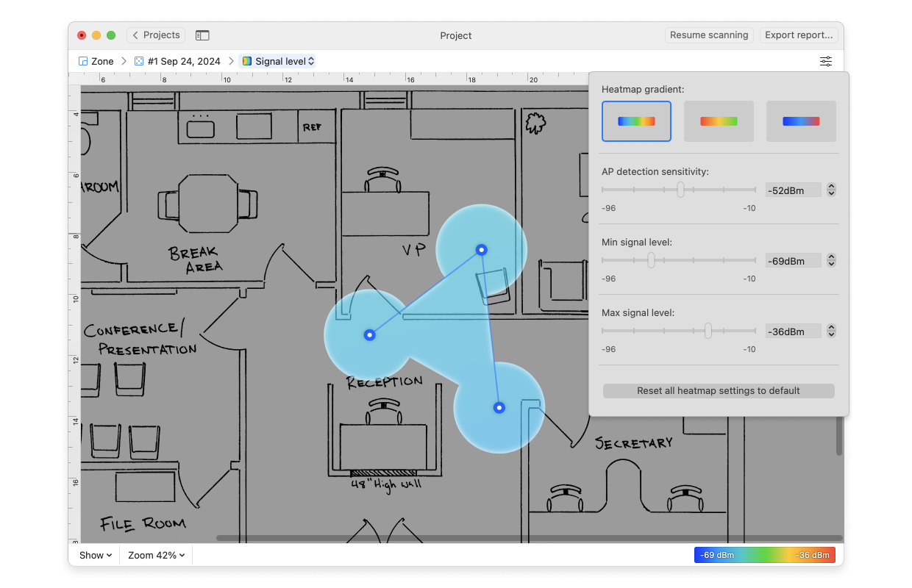Viewport: 912px width, 588px height.
Task: Open heatmap settings sliders icon
Action: 826,62
